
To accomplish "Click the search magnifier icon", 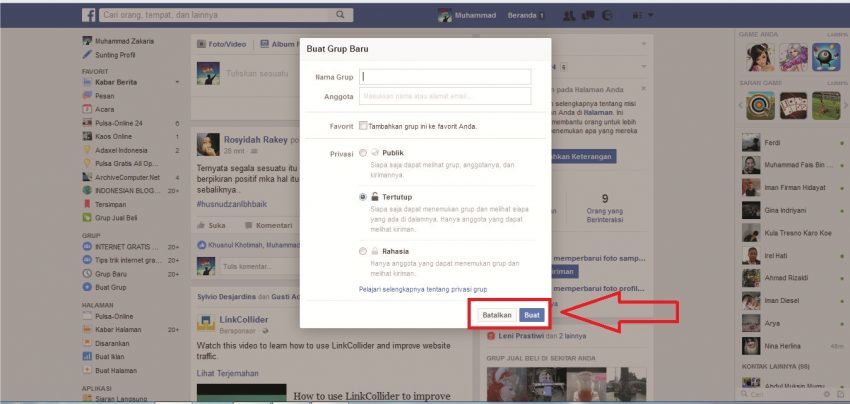I will pyautogui.click(x=340, y=15).
